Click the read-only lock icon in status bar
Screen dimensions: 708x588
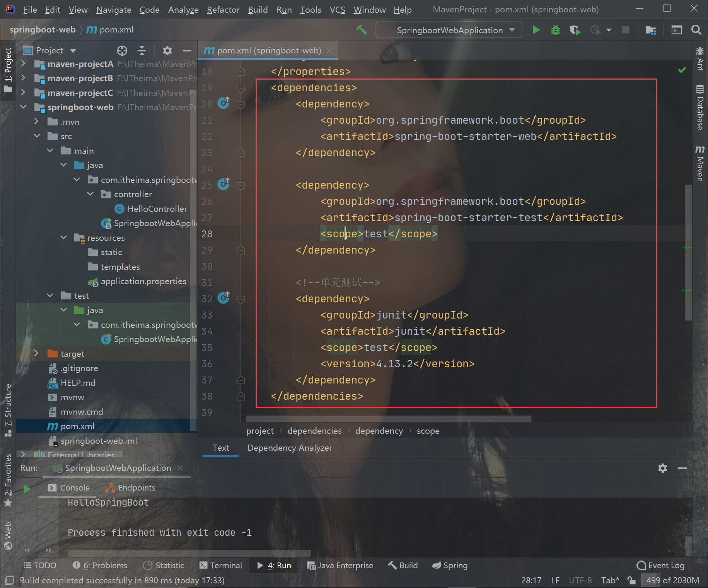click(x=631, y=580)
